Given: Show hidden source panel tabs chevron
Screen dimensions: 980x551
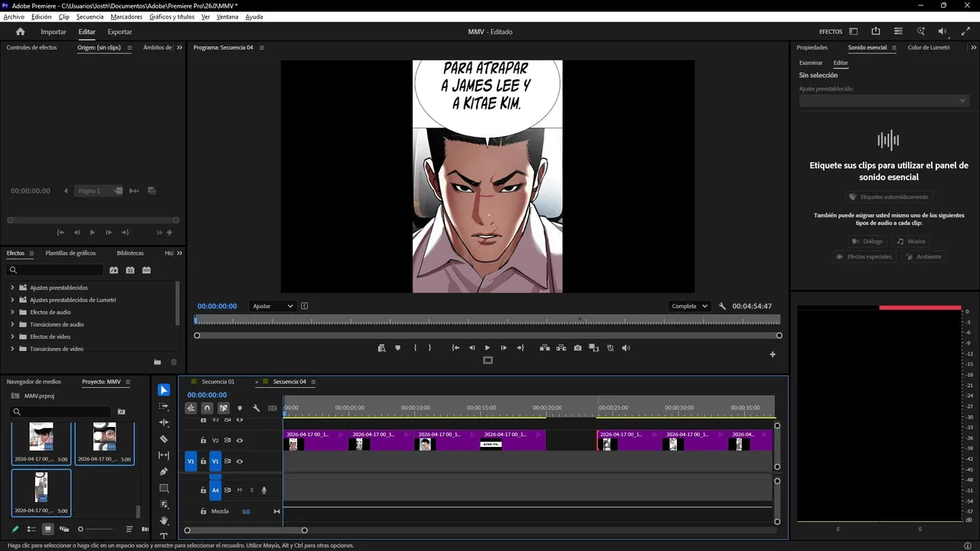Looking at the screenshot, I should tap(180, 47).
